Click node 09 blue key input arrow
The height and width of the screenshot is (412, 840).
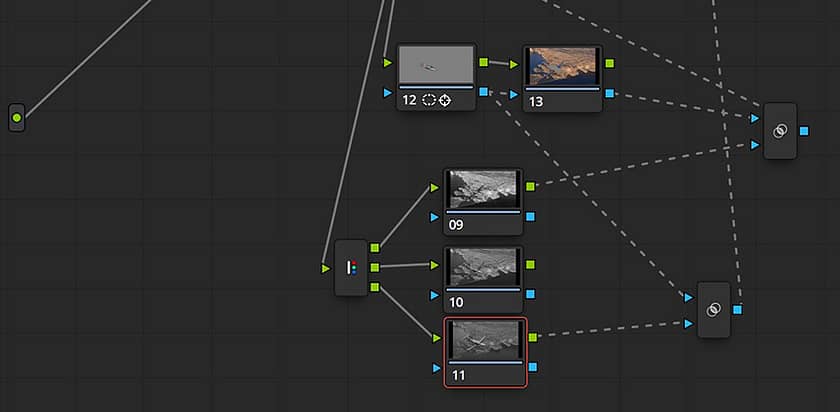pos(434,217)
